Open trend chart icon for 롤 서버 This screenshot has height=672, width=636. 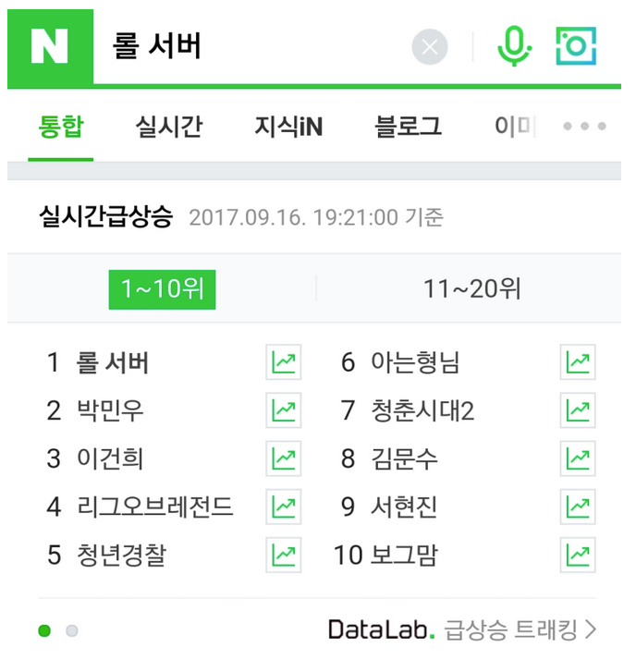pos(284,362)
